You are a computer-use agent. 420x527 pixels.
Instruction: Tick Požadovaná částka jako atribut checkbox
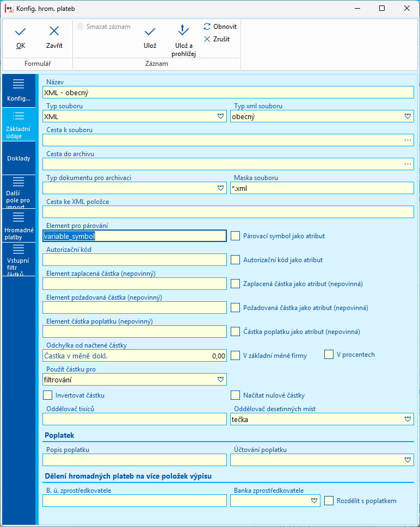coord(235,307)
